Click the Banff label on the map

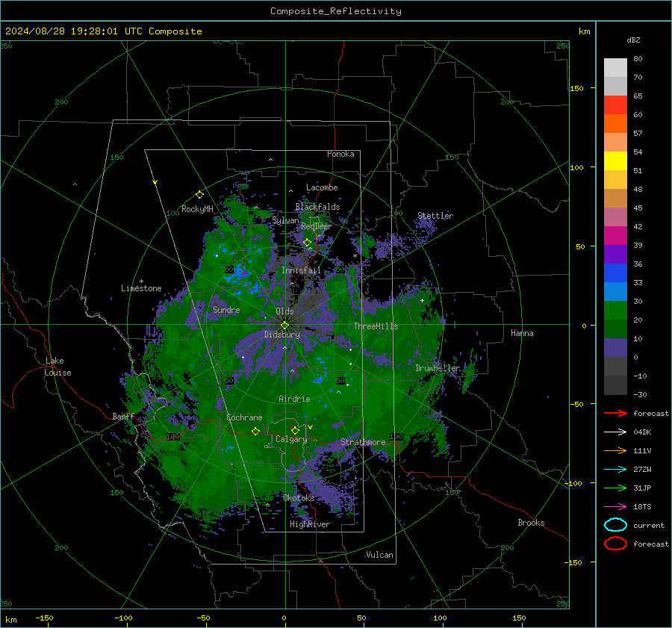(x=123, y=416)
